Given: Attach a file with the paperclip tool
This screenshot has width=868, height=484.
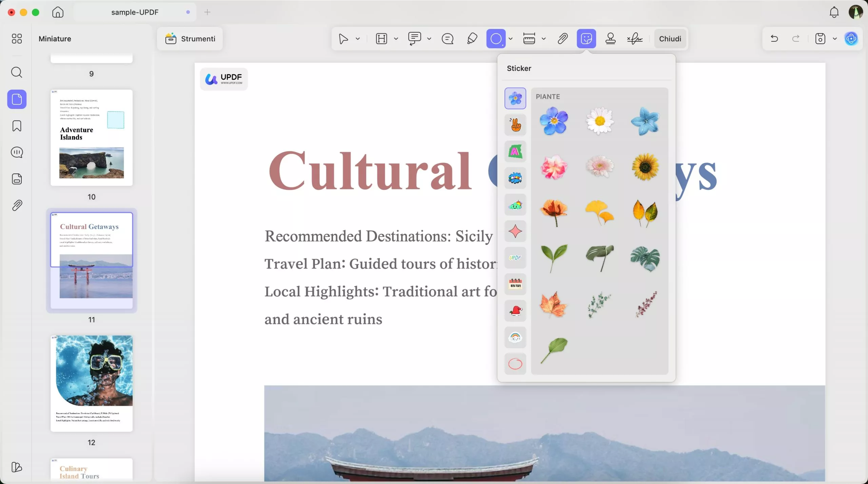Looking at the screenshot, I should tap(562, 38).
